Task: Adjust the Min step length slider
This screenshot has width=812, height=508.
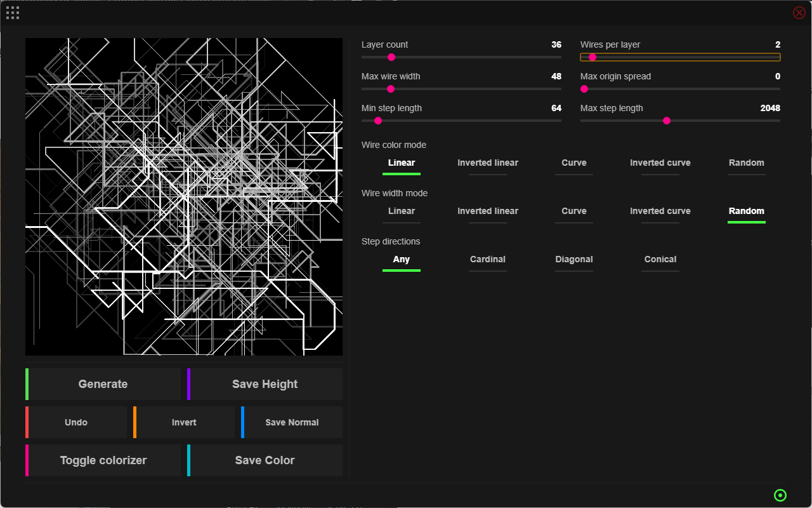Action: (461, 121)
